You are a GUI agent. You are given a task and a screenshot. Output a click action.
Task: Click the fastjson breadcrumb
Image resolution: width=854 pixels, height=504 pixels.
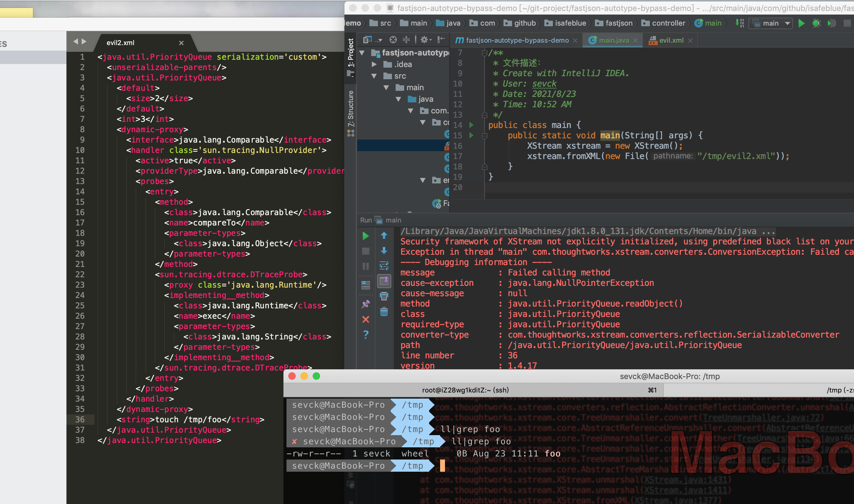pyautogui.click(x=614, y=23)
